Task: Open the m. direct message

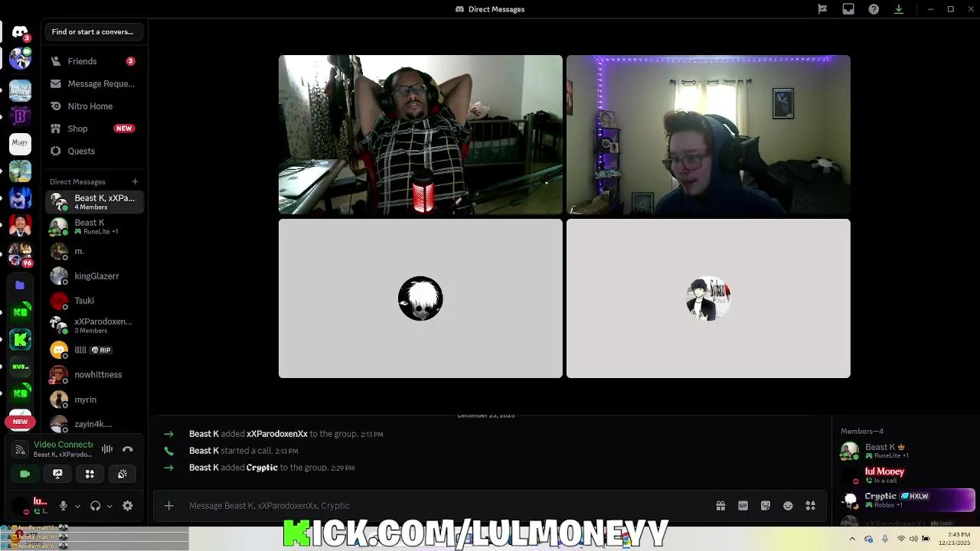Action: [93, 251]
